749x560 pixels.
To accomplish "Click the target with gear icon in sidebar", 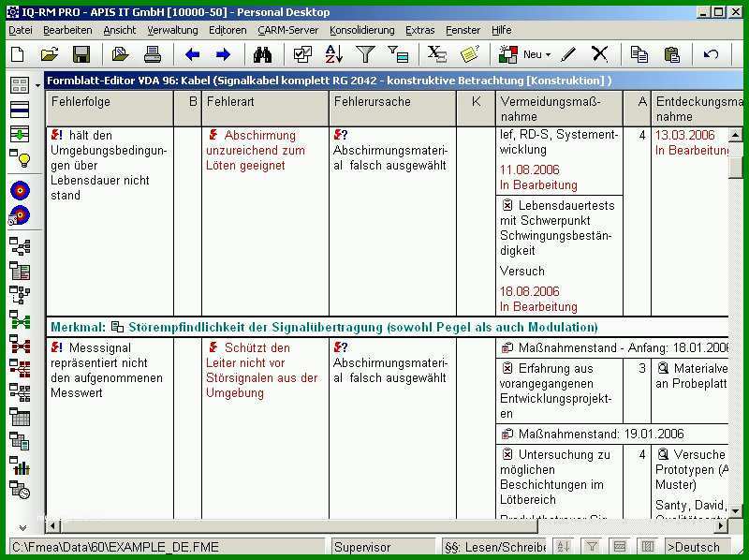I will coord(20,216).
